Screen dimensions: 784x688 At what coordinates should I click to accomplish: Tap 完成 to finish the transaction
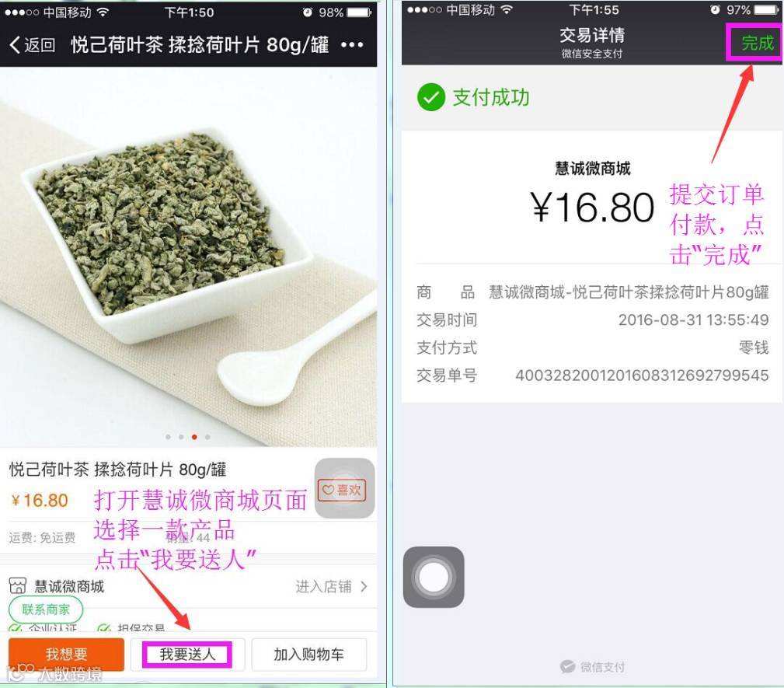pos(757,43)
